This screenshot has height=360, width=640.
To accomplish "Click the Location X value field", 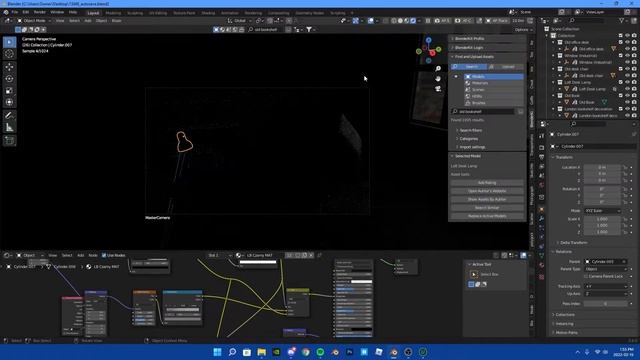I will tap(602, 167).
